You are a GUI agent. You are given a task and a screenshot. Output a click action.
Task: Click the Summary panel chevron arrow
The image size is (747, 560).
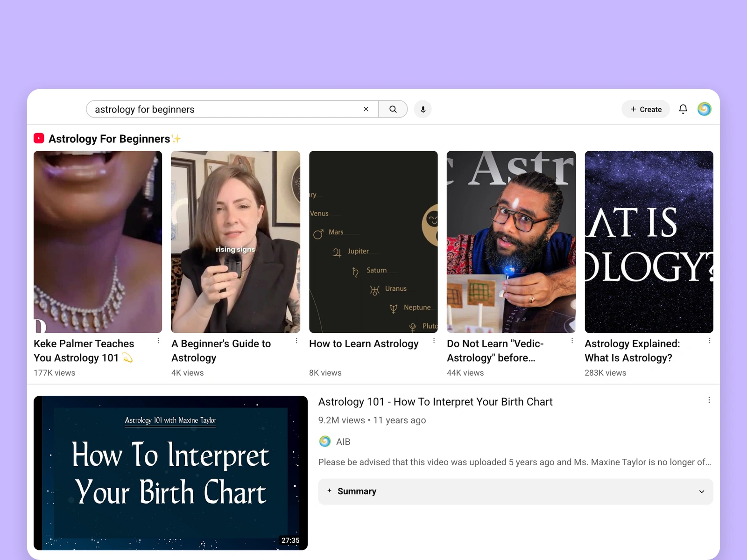[702, 491]
